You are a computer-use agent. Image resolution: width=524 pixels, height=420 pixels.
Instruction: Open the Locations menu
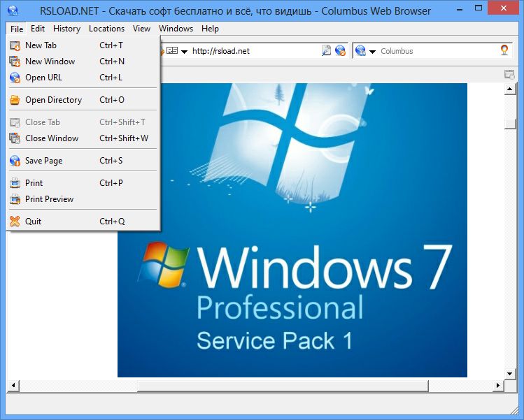point(106,29)
